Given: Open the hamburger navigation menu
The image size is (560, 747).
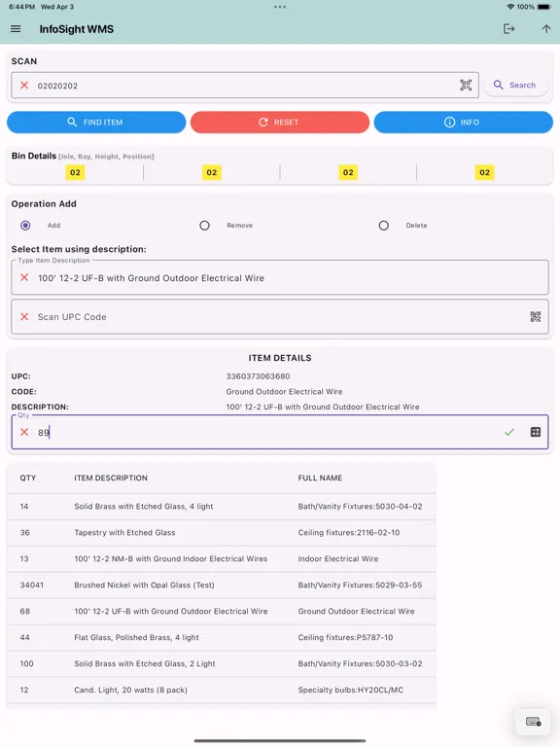Looking at the screenshot, I should [x=16, y=29].
